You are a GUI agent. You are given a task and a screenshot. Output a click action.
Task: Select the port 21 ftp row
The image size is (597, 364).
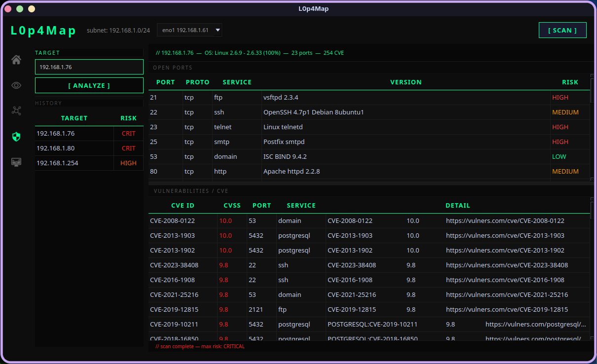click(369, 98)
